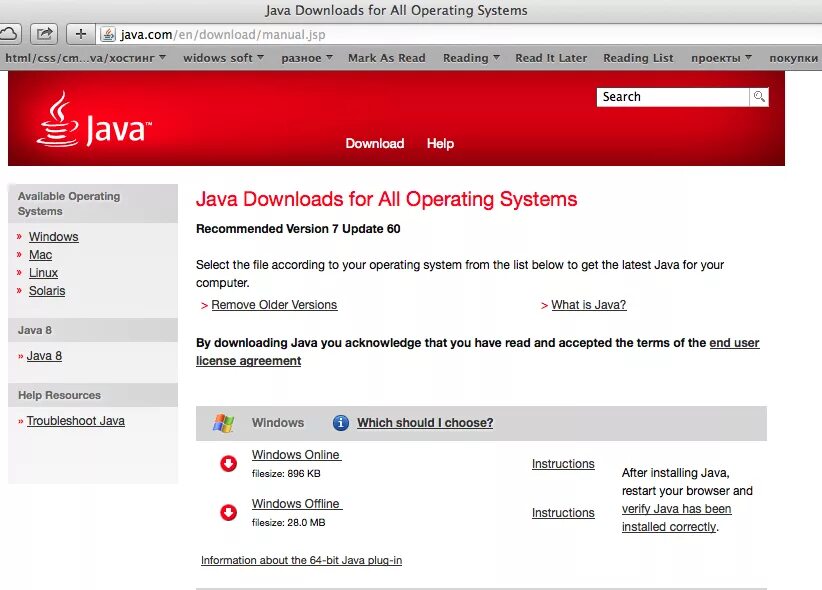
Task: Click the Remove Older Versions link
Action: tap(274, 305)
